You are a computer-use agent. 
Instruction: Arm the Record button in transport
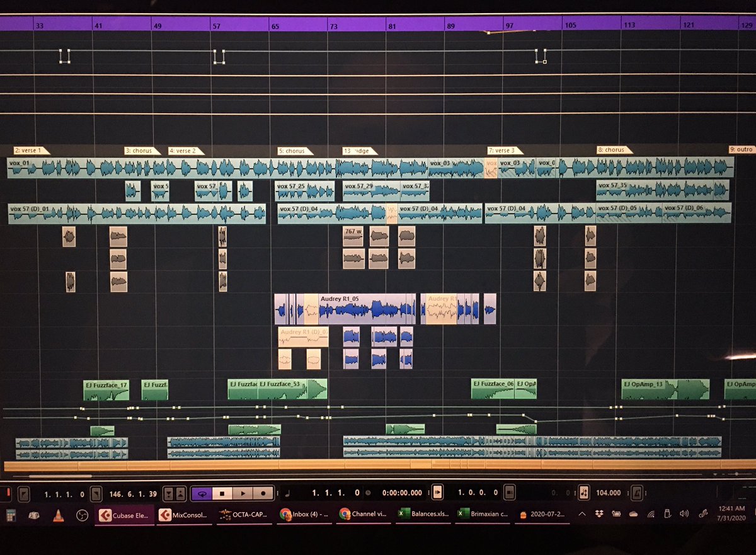tap(263, 493)
